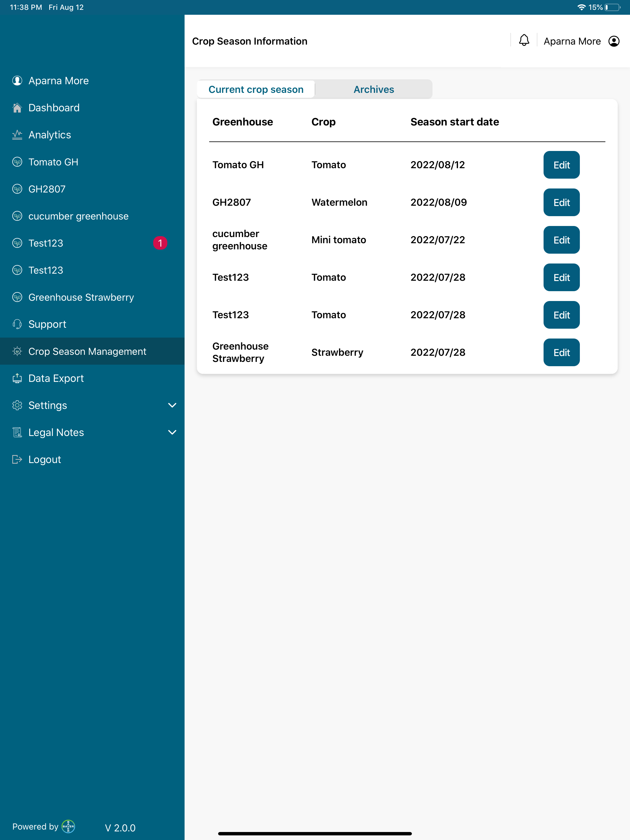The height and width of the screenshot is (840, 630).
Task: Select the 2022/07/22 start date
Action: point(437,240)
